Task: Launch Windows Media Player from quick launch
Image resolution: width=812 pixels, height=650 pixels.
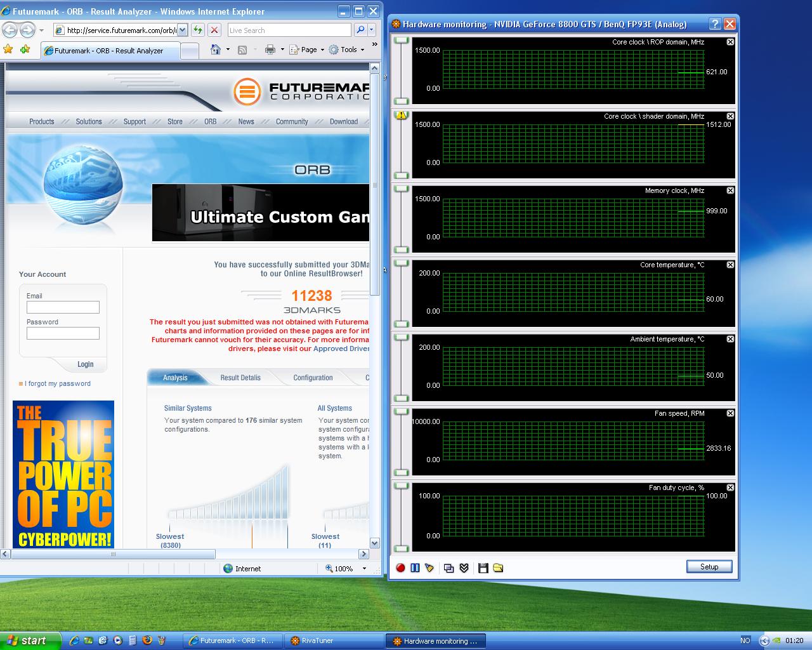Action: [x=118, y=640]
